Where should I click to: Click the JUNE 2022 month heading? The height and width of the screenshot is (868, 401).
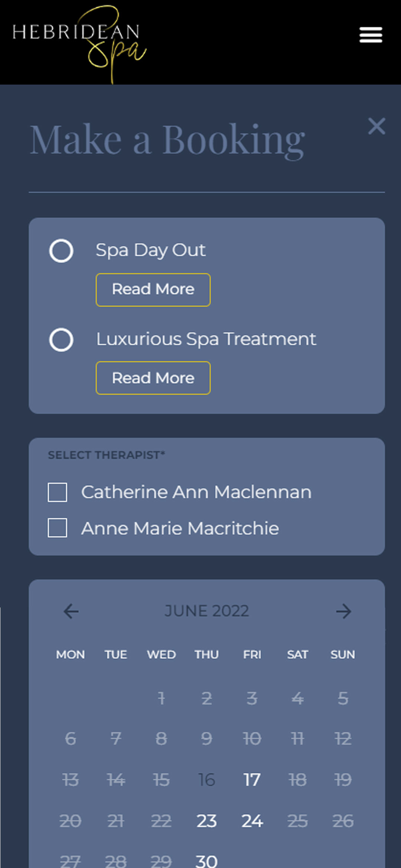tap(207, 611)
